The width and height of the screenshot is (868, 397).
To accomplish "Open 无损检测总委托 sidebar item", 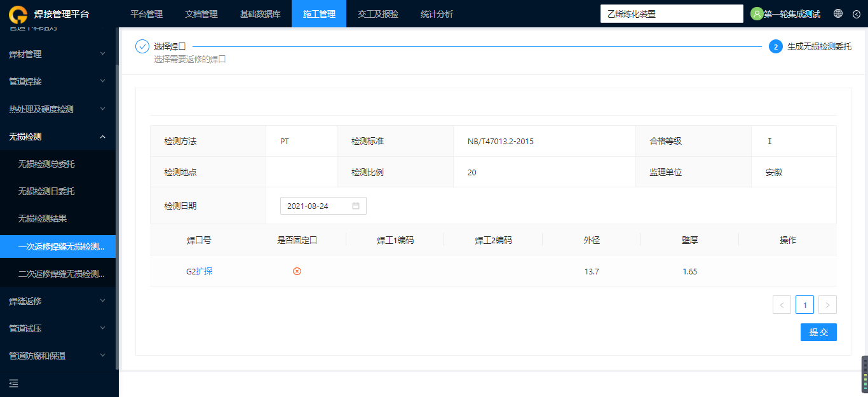I will point(58,164).
